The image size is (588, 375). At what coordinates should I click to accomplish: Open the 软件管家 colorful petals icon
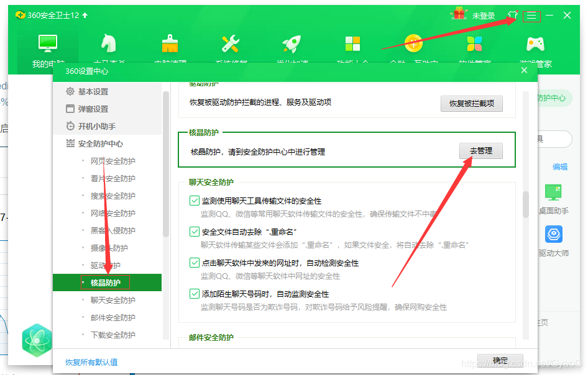474,44
